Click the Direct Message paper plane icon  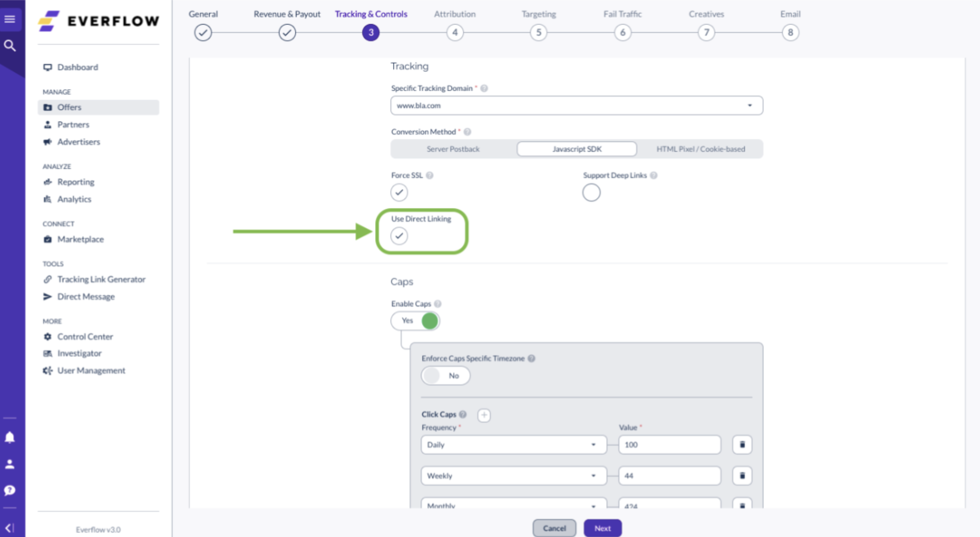click(x=47, y=296)
